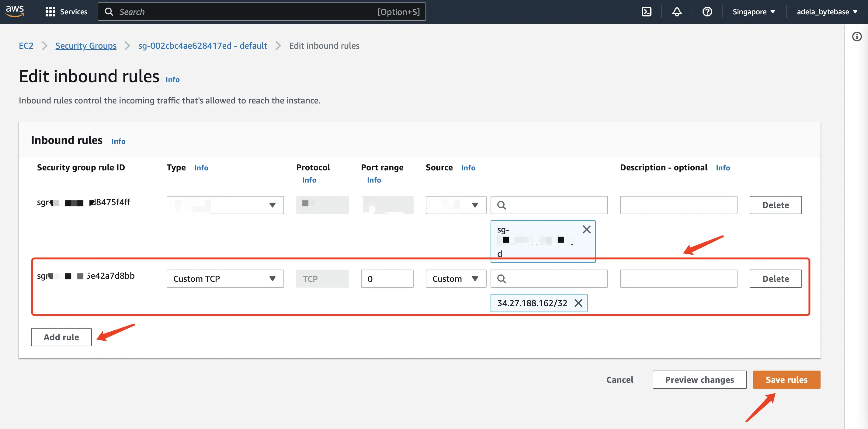This screenshot has height=429, width=868.
Task: Delete the d8475f4ff rule
Action: (775, 205)
